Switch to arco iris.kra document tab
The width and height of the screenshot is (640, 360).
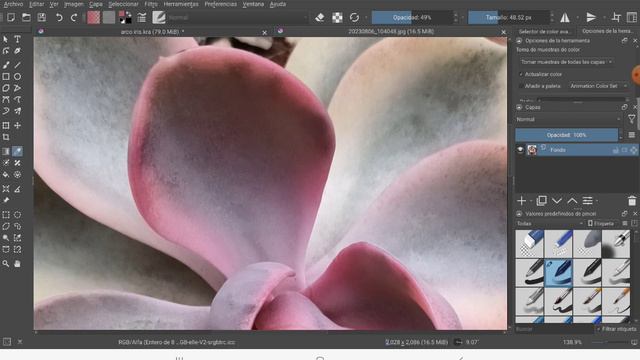pos(152,31)
